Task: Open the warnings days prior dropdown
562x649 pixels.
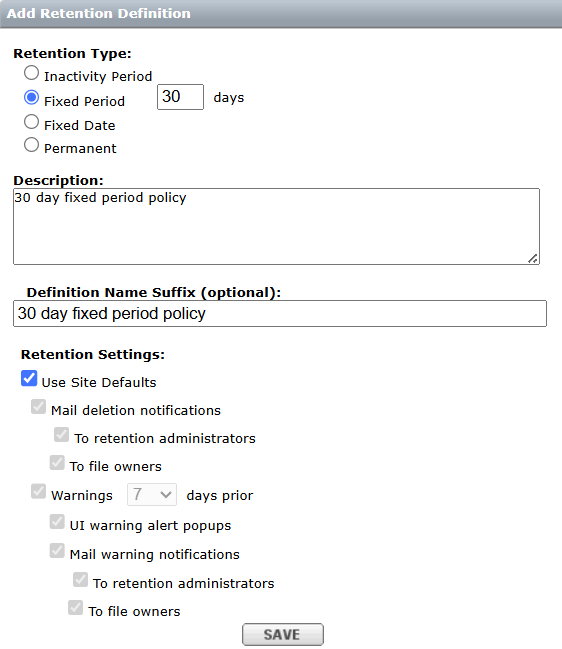Action: pos(152,494)
